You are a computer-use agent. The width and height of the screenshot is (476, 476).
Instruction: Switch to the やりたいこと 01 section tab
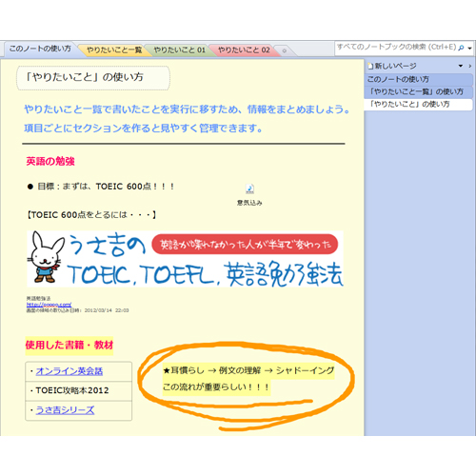[179, 50]
